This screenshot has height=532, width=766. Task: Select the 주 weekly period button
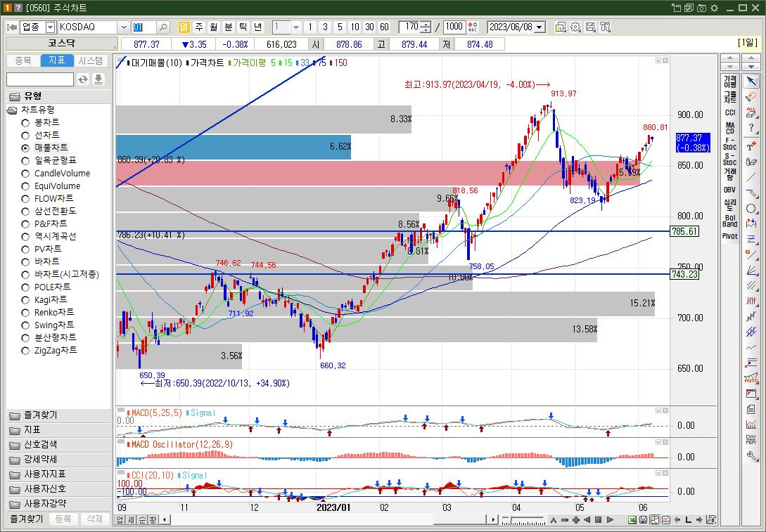[x=199, y=27]
